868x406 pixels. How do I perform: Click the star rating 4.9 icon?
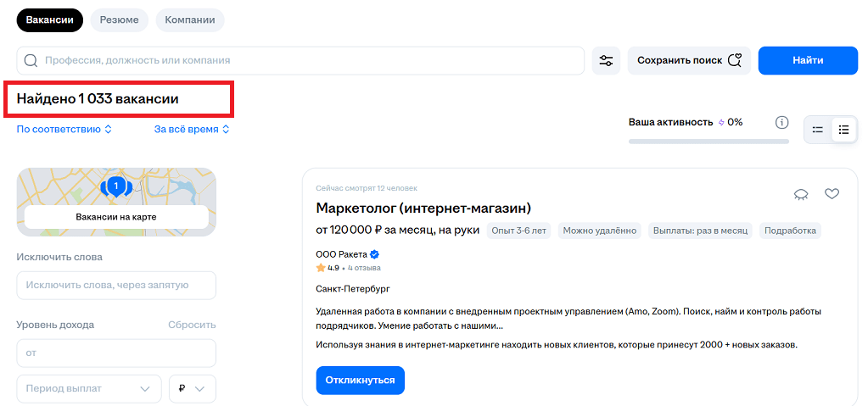(321, 268)
